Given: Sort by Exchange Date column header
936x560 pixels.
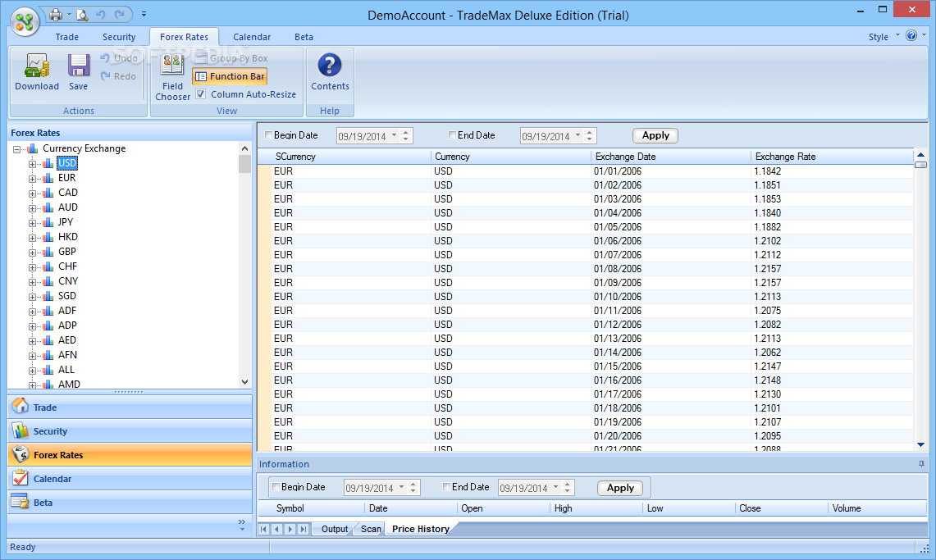Looking at the screenshot, I should coord(670,157).
